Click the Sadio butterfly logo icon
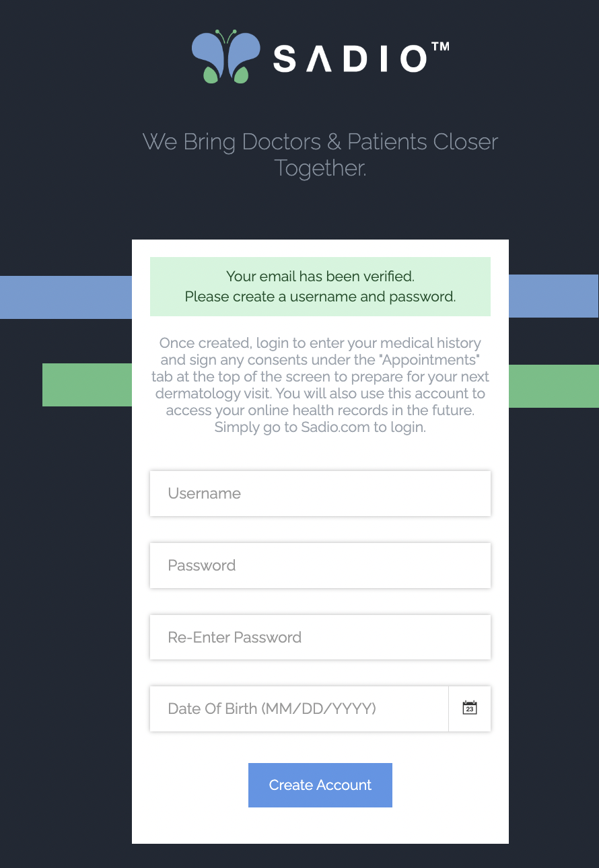599x868 pixels. coord(225,57)
